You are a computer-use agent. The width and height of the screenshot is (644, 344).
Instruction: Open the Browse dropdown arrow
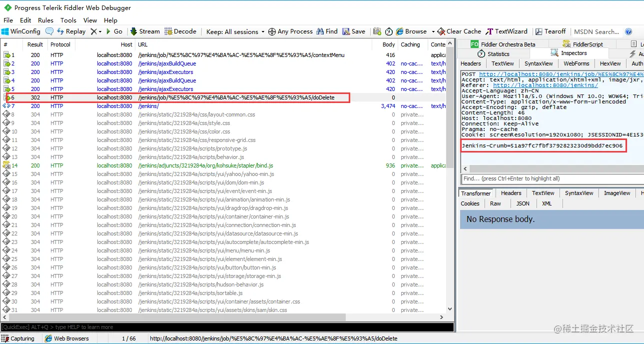click(433, 31)
